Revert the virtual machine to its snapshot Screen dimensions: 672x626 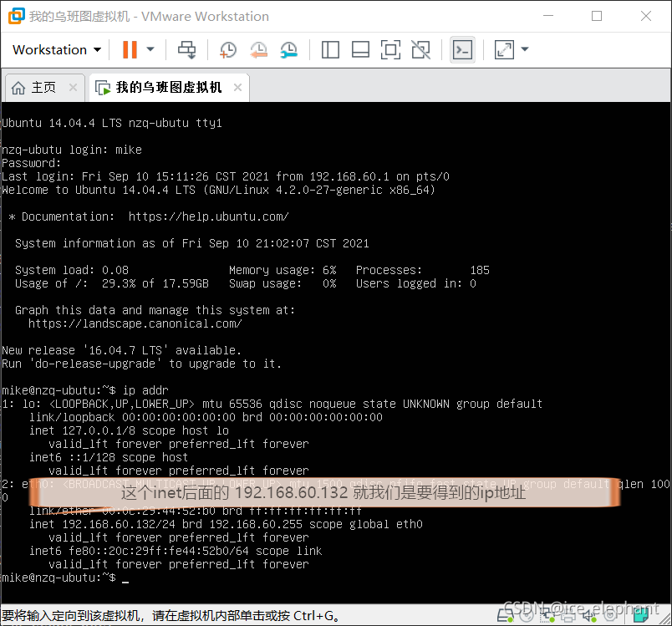pyautogui.click(x=258, y=49)
